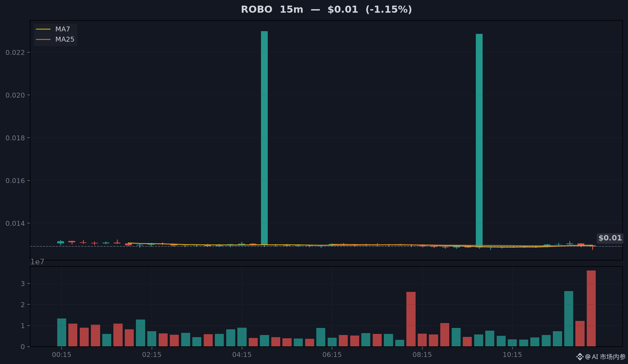Click the "0.022" price axis label
The width and height of the screenshot is (628, 364).
click(15, 52)
